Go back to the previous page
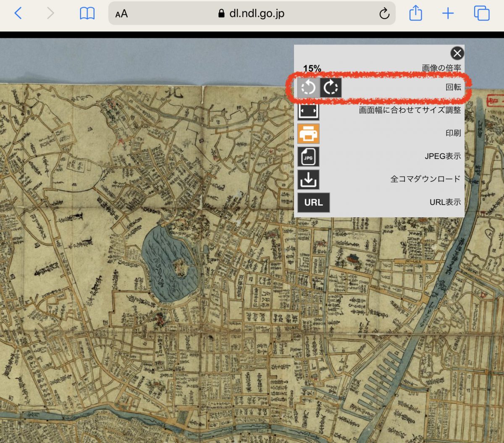 [18, 13]
